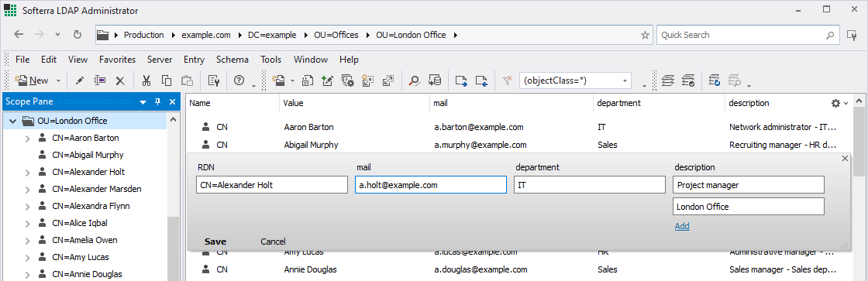
Task: Open the Scope Pane dropdown arrow
Action: [x=143, y=102]
